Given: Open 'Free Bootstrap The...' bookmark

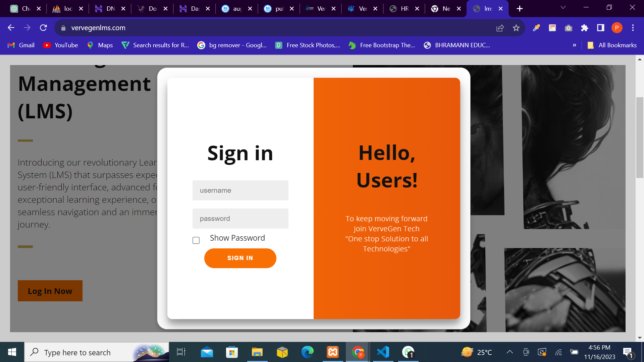Looking at the screenshot, I should point(382,45).
